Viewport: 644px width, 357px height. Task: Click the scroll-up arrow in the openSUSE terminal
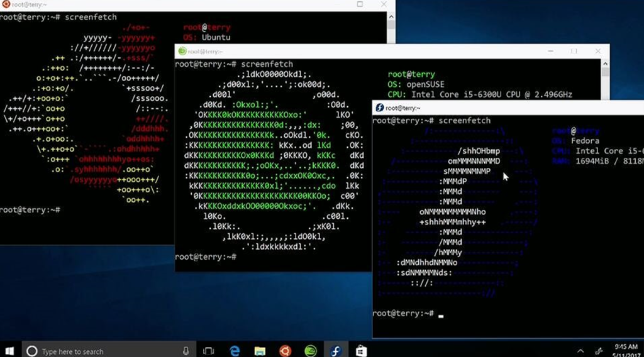click(605, 63)
